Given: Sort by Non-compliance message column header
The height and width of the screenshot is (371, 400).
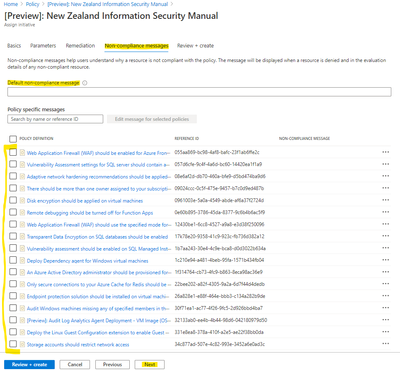Looking at the screenshot, I should pos(304,138).
